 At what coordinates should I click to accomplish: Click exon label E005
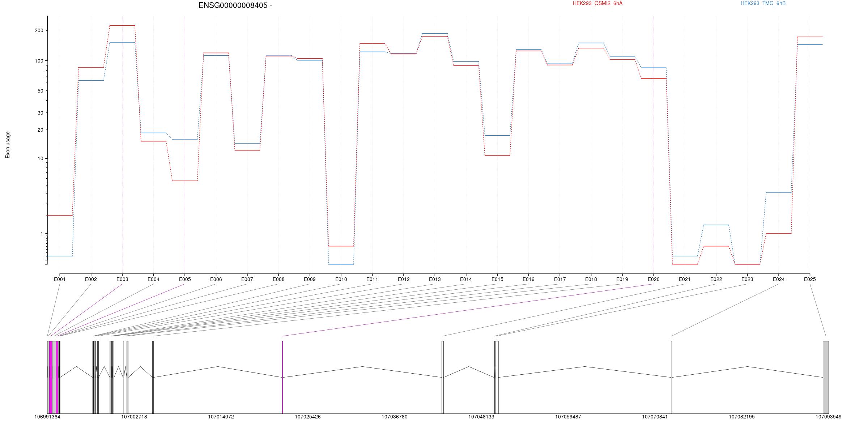(185, 279)
